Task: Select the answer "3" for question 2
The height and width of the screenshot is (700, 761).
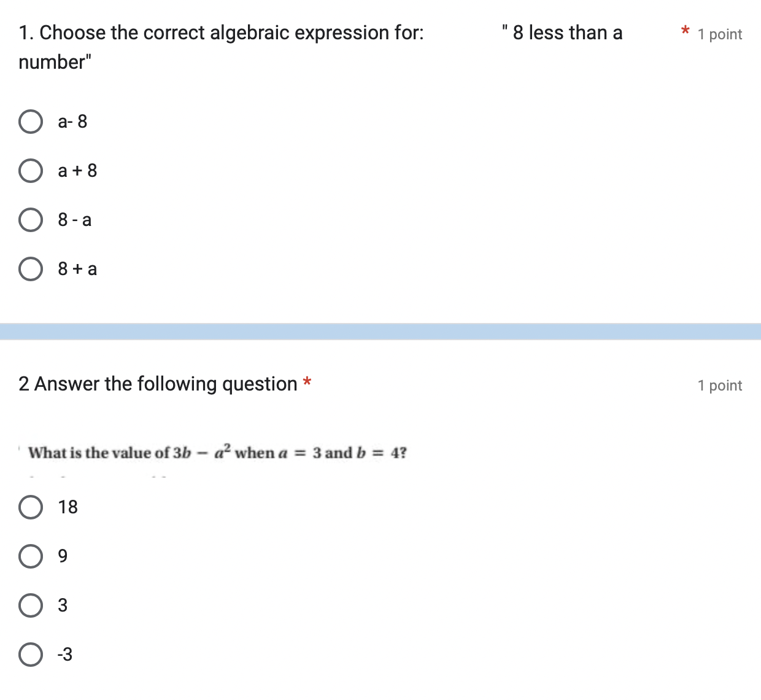Action: [30, 605]
